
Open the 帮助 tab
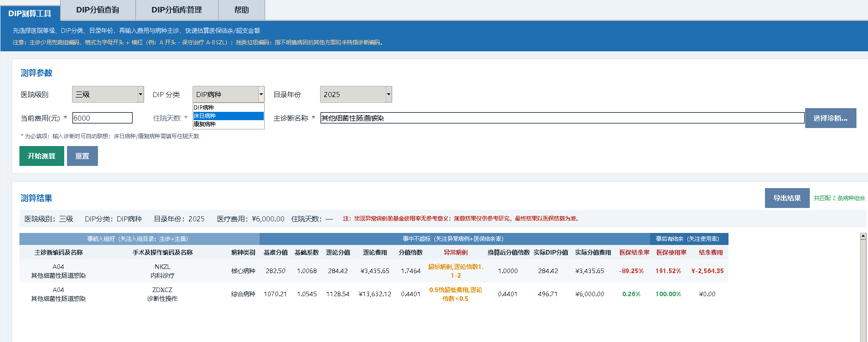241,10
